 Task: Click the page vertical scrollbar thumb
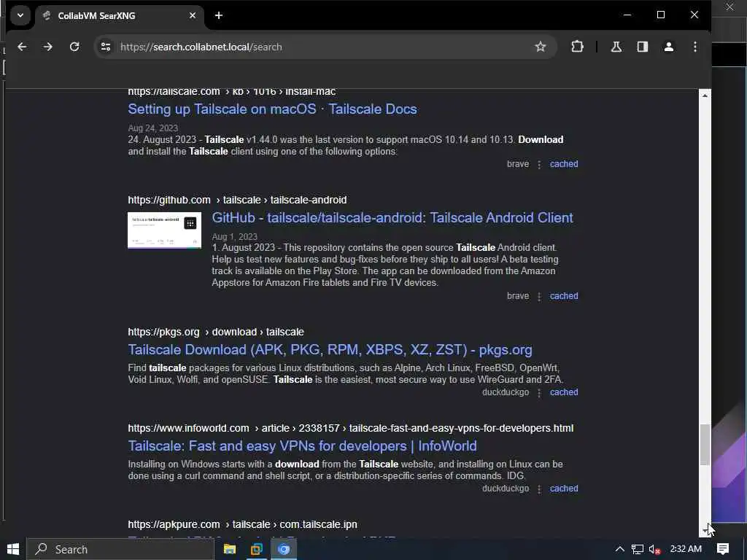click(705, 444)
